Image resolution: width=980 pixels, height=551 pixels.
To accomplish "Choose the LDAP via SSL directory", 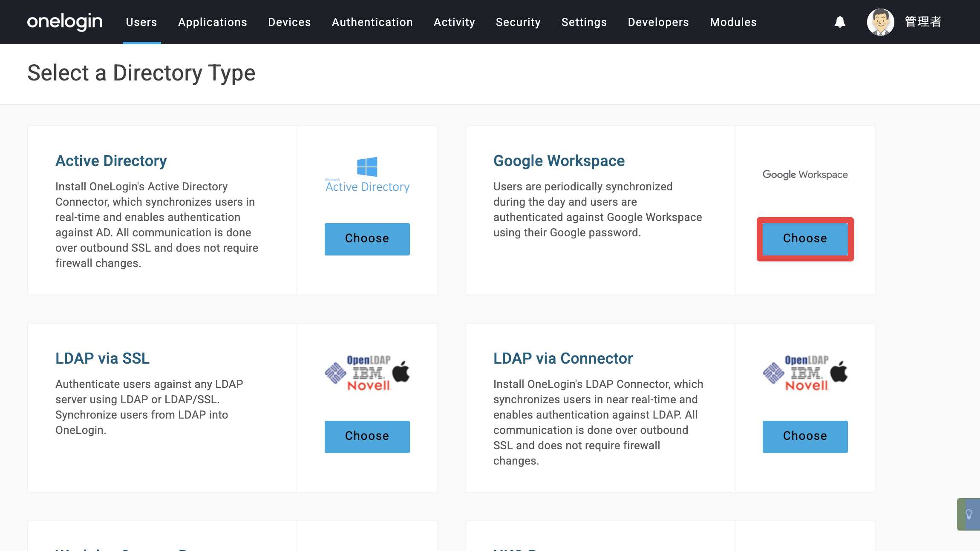I will [367, 436].
